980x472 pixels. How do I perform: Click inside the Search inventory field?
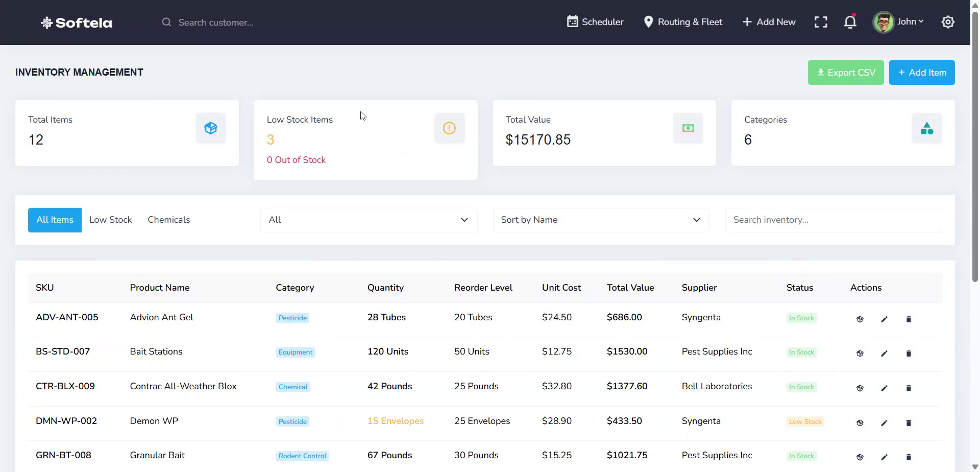click(833, 220)
